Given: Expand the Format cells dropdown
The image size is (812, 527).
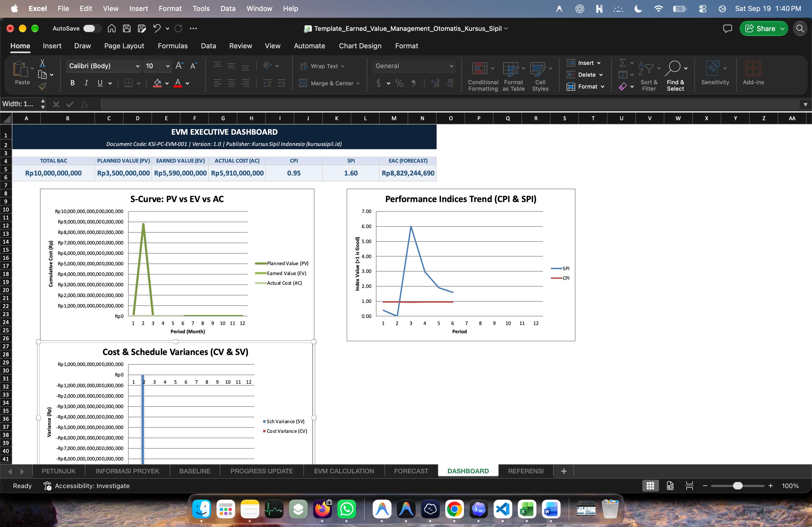Looking at the screenshot, I should [603, 87].
